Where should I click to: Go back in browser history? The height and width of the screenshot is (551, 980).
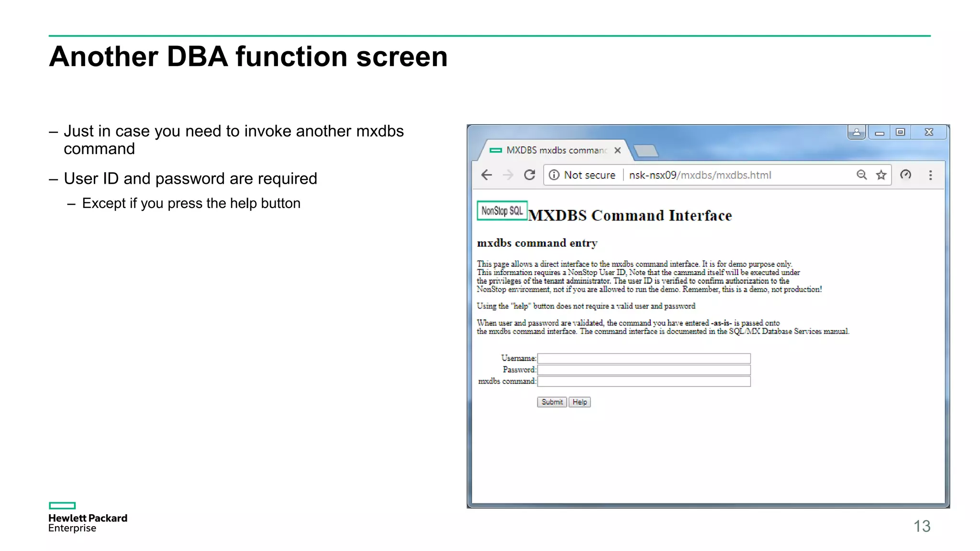[487, 175]
